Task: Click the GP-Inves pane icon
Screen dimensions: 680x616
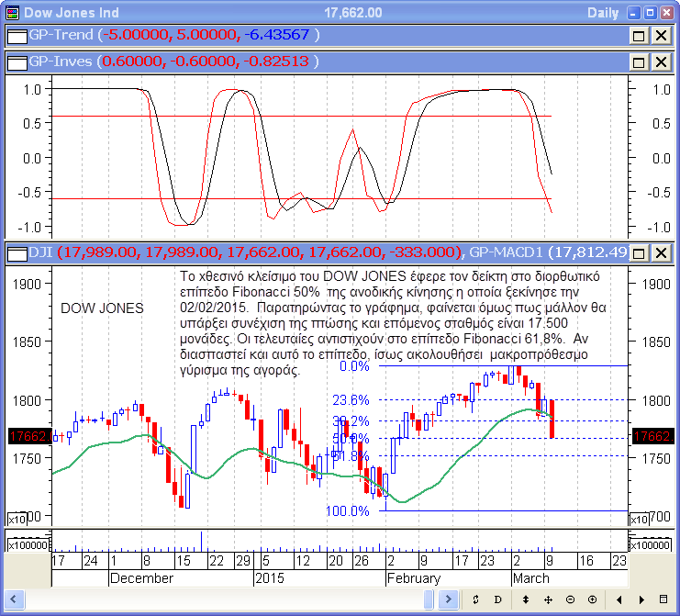Action: click(x=17, y=62)
